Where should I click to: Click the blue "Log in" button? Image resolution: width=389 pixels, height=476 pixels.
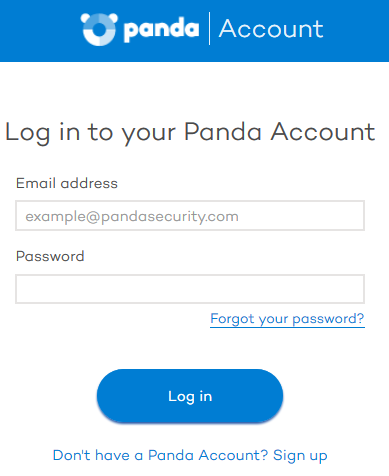point(190,396)
